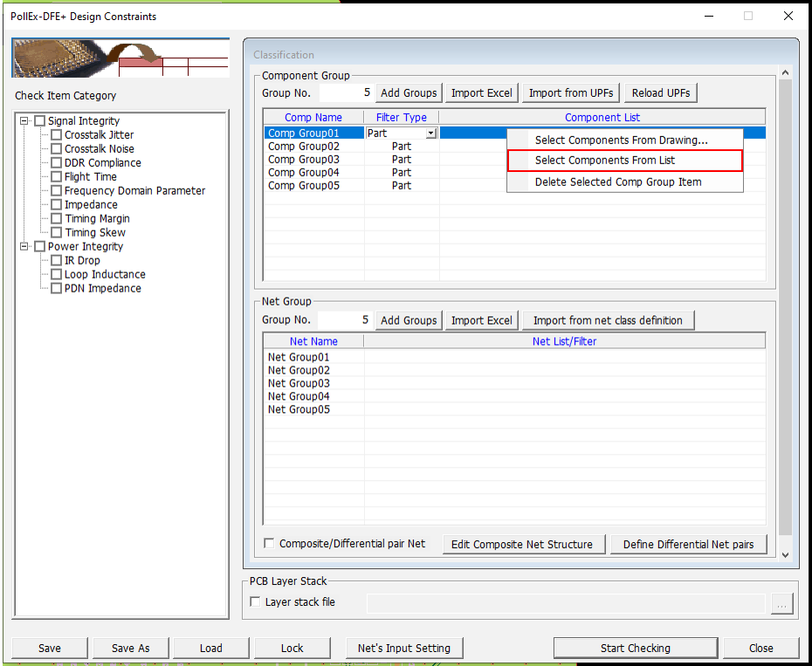Image resolution: width=812 pixels, height=666 pixels.
Task: Click the Net Group No. input field
Action: coord(346,320)
